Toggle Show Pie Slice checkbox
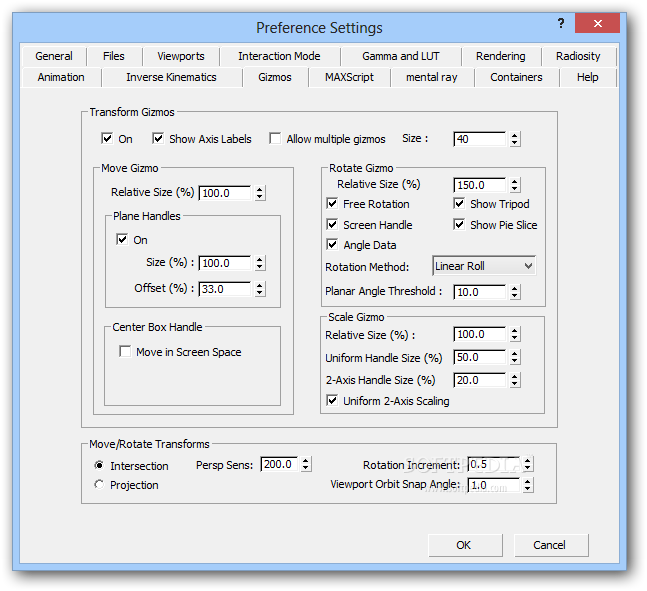This screenshot has width=647, height=591. click(x=459, y=225)
